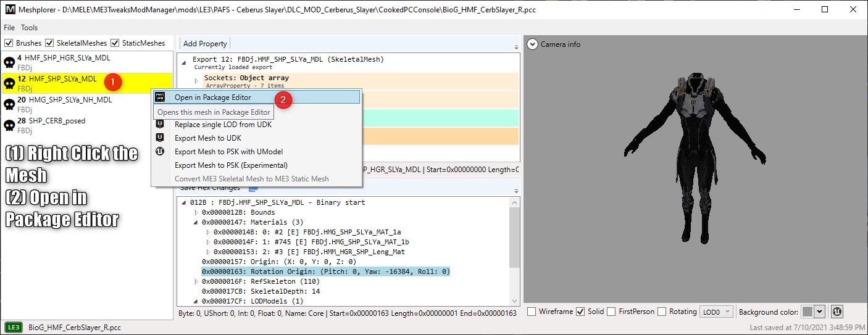Open background color dropdown arrow
The height and width of the screenshot is (335, 868).
[820, 312]
